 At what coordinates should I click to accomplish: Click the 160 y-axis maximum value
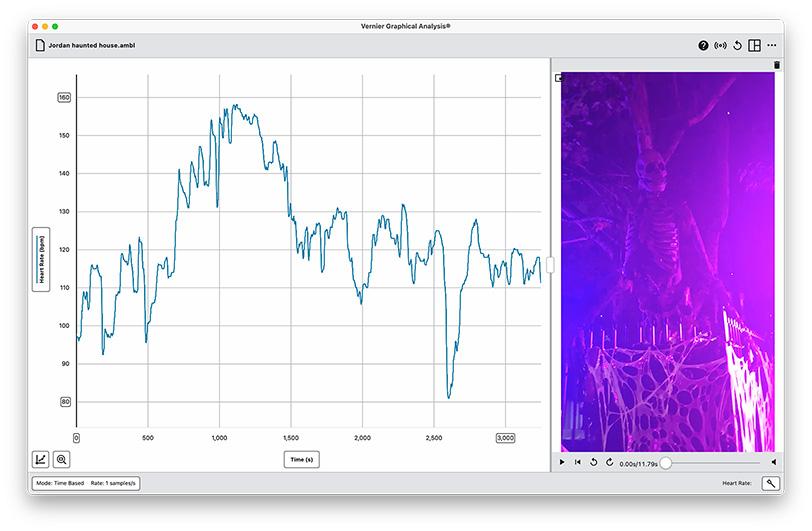64,98
